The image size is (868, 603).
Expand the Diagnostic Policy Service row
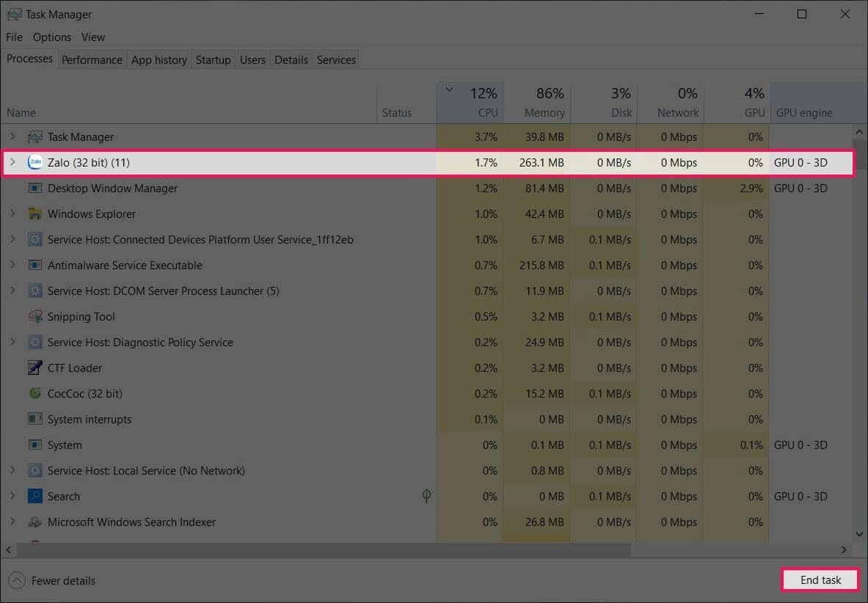click(x=12, y=342)
